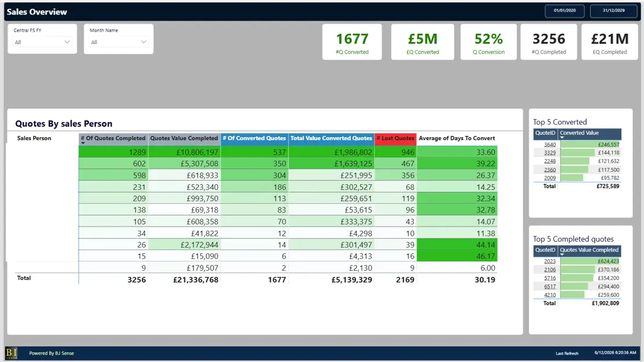
Task: Open QuoteID 6517 link
Action: pyautogui.click(x=549, y=286)
